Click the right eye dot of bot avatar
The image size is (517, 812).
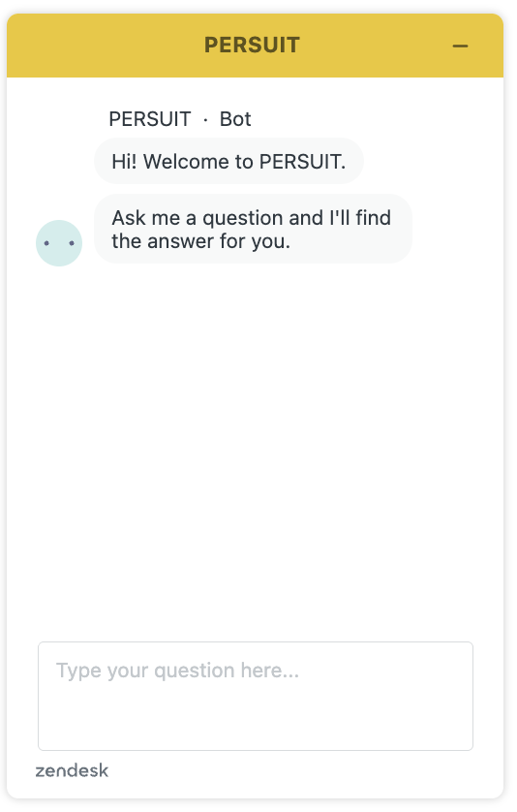click(x=72, y=243)
